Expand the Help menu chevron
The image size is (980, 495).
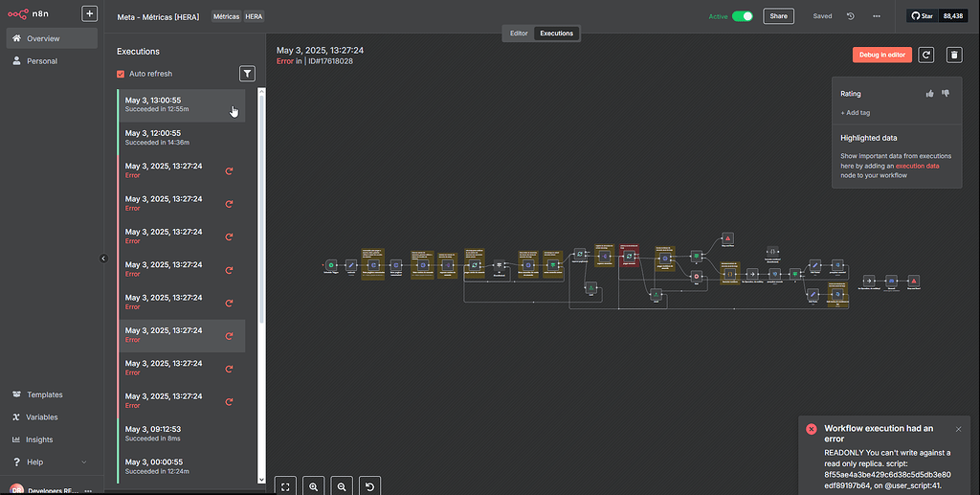tap(84, 462)
